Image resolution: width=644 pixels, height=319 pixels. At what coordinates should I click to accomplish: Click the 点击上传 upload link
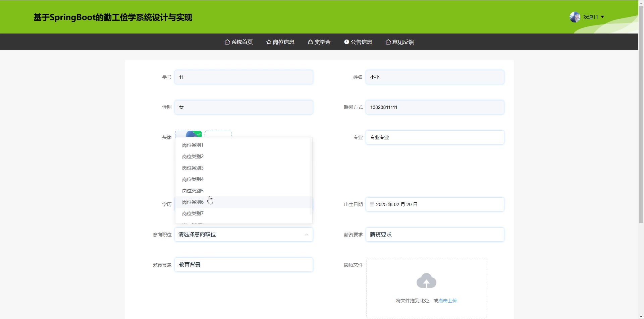[448, 300]
